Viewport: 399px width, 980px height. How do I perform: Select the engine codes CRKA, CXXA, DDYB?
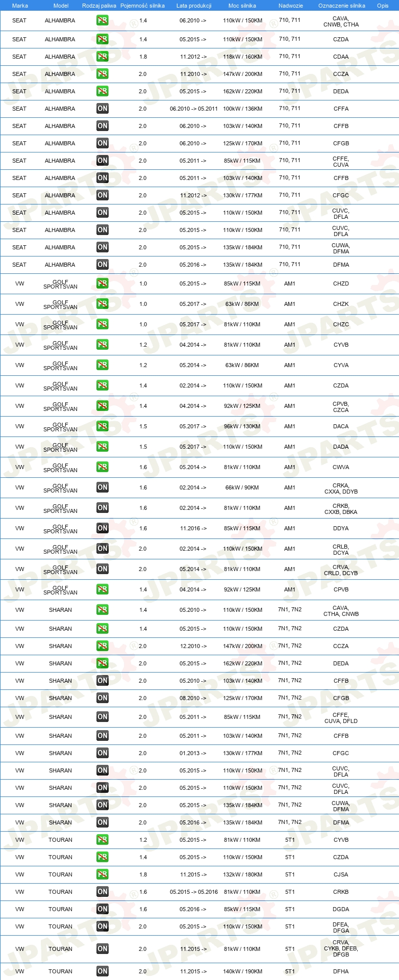[341, 488]
